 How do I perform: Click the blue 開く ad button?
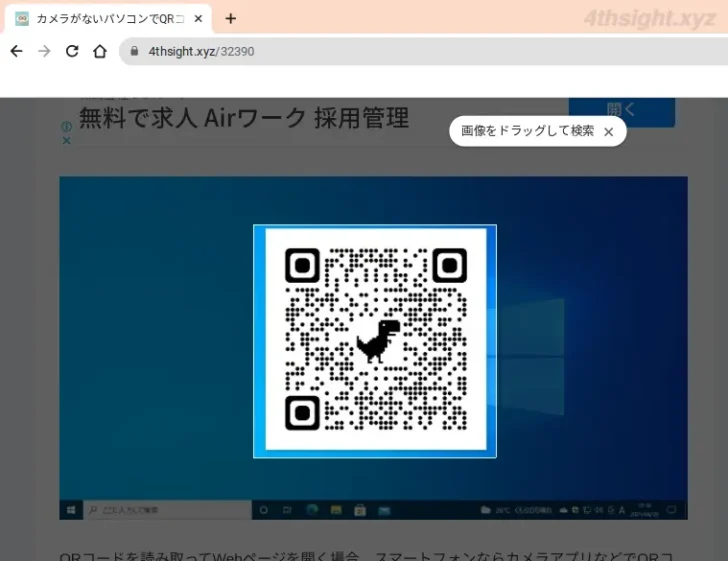tap(622, 111)
